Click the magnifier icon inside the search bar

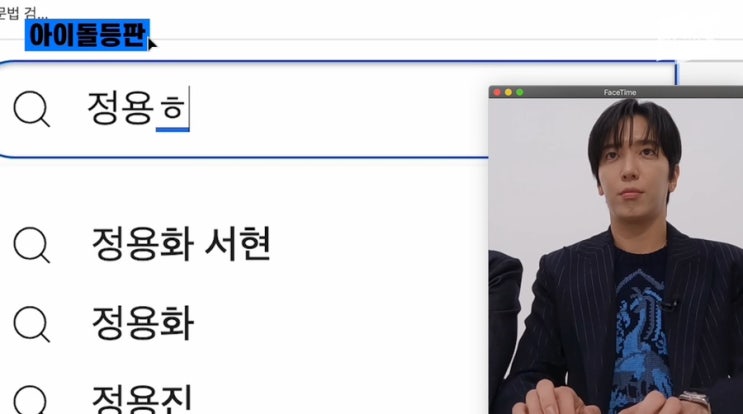pyautogui.click(x=31, y=109)
